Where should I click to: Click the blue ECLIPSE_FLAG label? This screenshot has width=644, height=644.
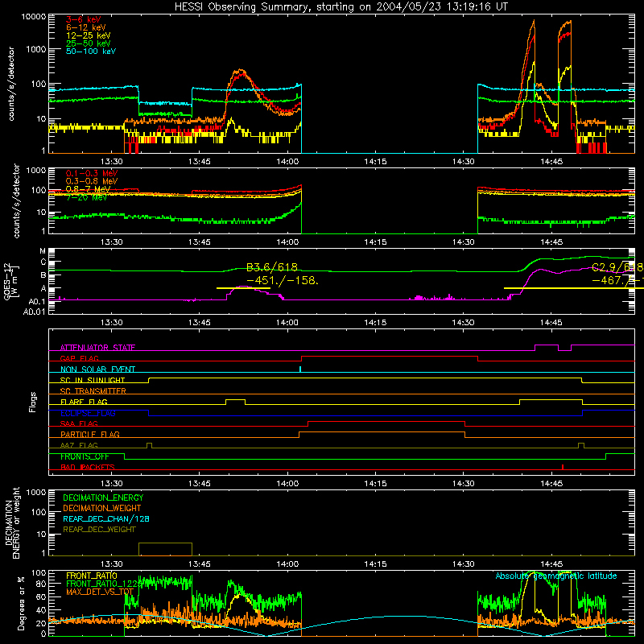(x=88, y=413)
